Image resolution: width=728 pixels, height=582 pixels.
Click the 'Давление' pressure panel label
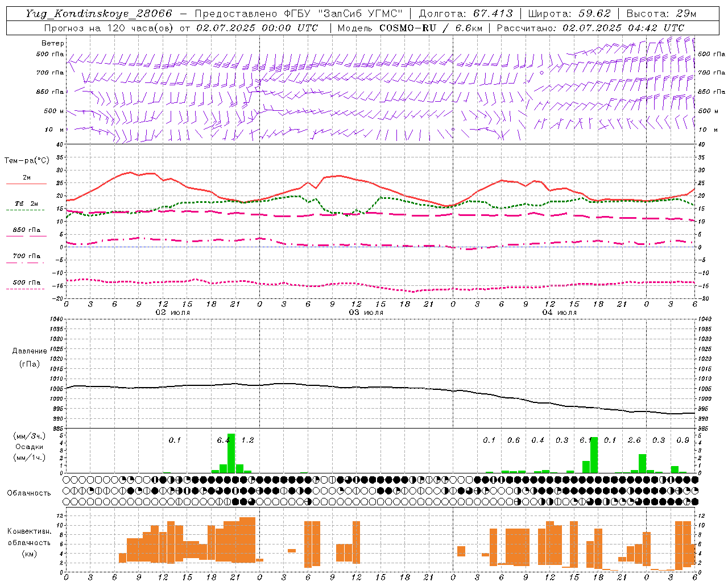point(30,351)
